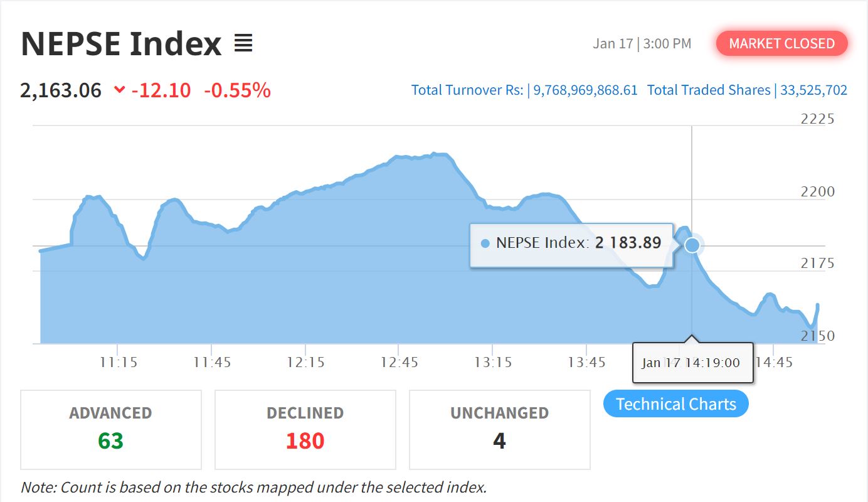The image size is (868, 502).
Task: Select the ADVANCED 63 stocks box
Action: pos(111,430)
